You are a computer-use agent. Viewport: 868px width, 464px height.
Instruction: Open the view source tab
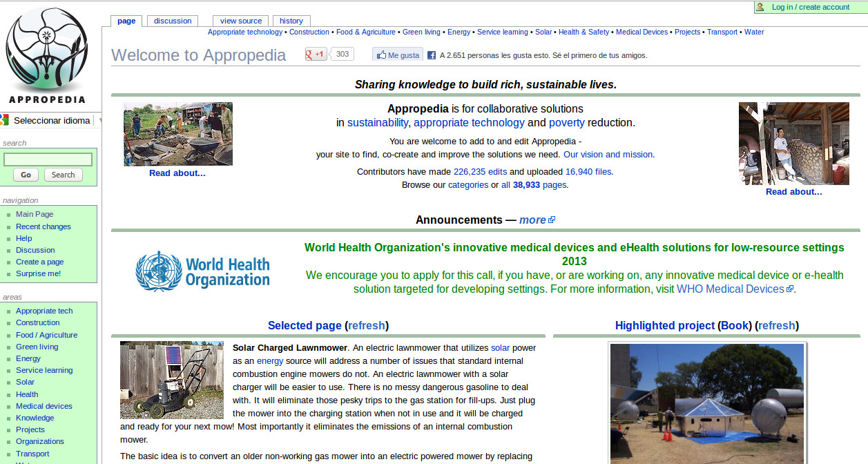click(240, 21)
